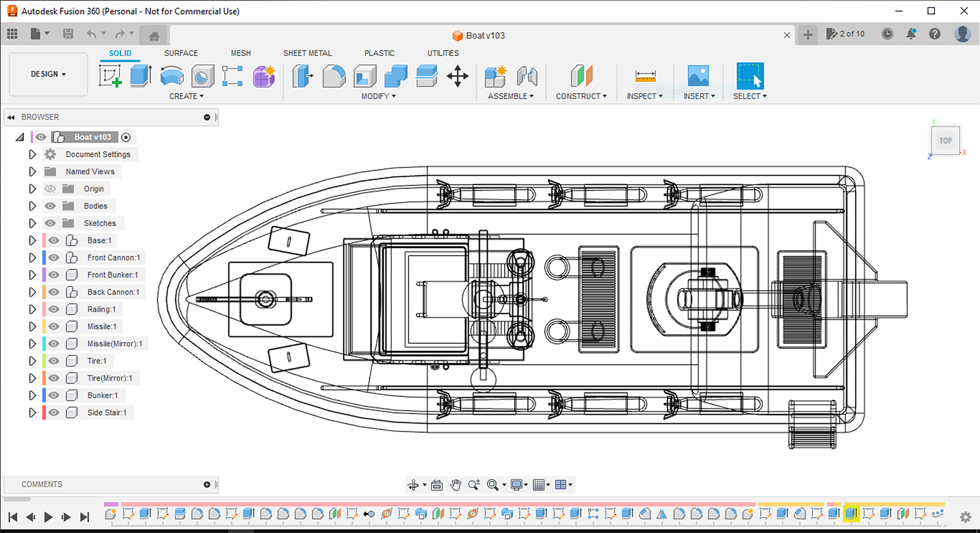Open the New Component tool
Image resolution: width=980 pixels, height=533 pixels.
point(496,76)
